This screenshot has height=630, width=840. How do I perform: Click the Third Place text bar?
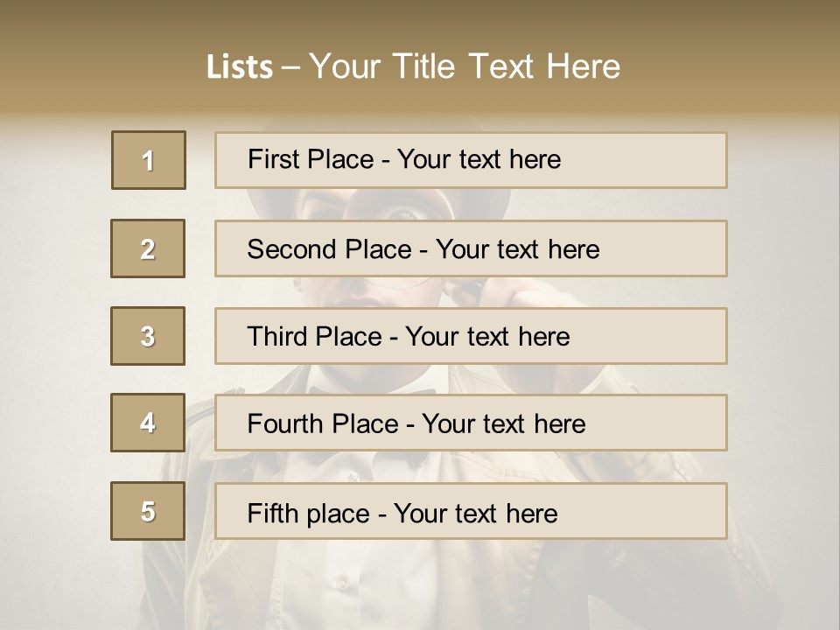[x=471, y=336]
